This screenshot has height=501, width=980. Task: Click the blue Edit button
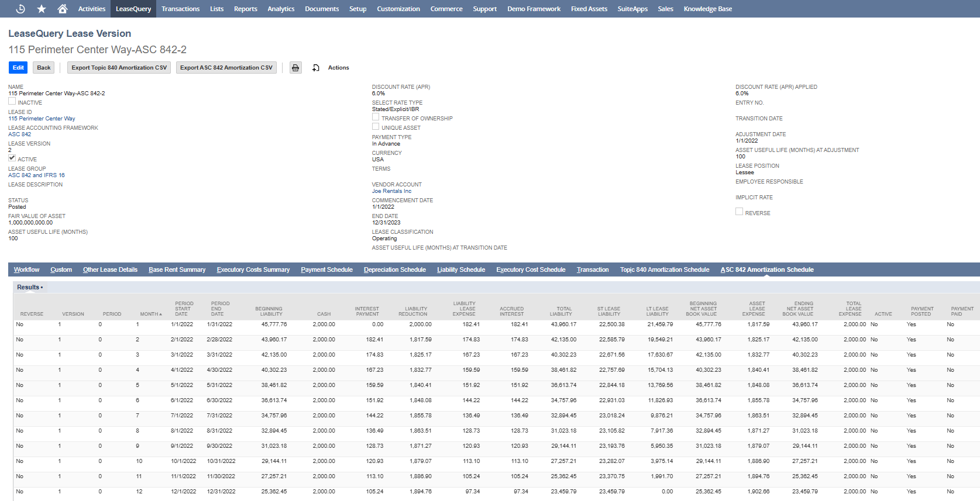(18, 68)
